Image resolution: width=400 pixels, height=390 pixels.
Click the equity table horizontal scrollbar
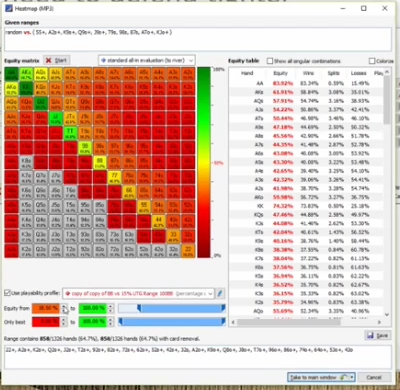(x=289, y=322)
